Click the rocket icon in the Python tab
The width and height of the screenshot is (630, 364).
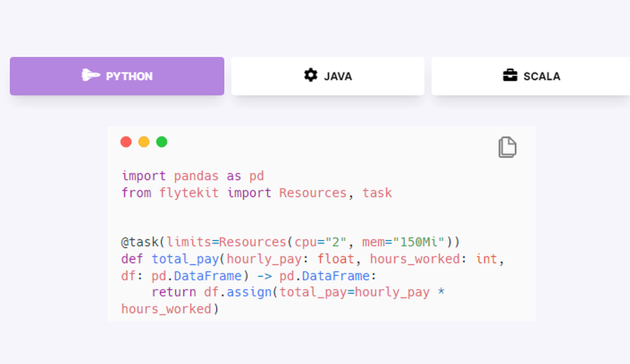[91, 75]
